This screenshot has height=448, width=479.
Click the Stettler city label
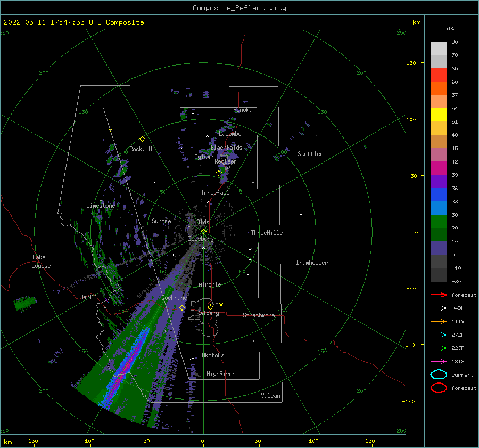(x=310, y=154)
